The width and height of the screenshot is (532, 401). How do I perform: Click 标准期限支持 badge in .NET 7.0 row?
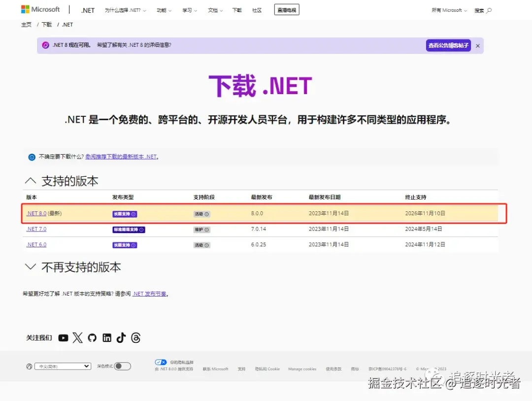[x=129, y=230]
